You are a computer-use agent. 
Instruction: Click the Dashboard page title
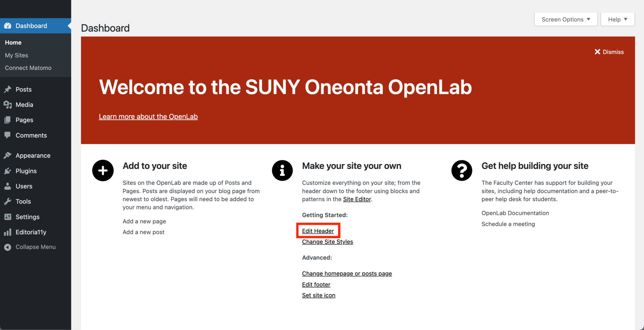tap(105, 28)
